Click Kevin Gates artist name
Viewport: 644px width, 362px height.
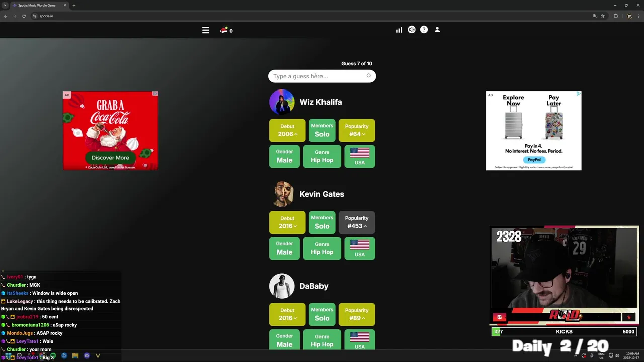click(321, 194)
